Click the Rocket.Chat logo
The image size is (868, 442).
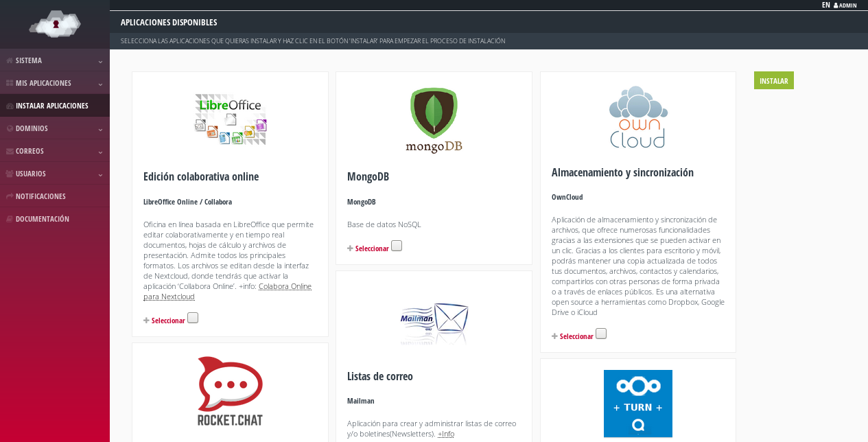tap(230, 391)
